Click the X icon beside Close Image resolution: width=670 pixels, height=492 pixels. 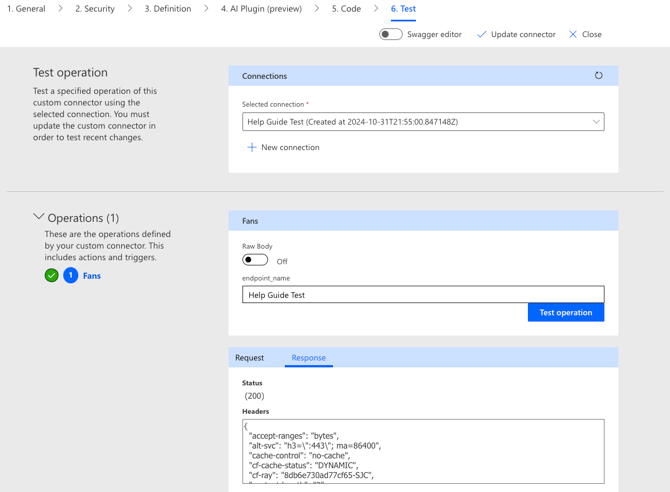point(573,34)
